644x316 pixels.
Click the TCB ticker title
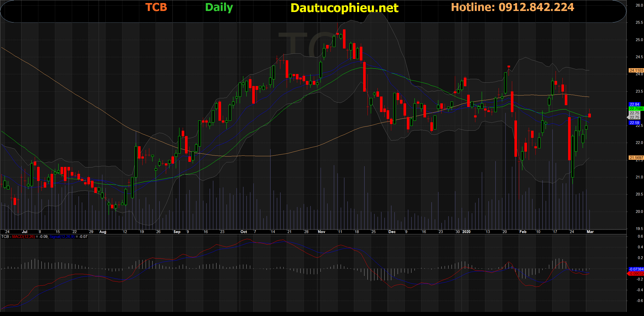point(156,7)
